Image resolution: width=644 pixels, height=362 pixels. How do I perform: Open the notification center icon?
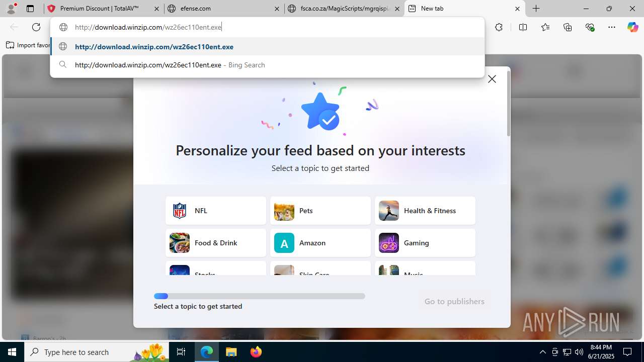[x=627, y=352]
